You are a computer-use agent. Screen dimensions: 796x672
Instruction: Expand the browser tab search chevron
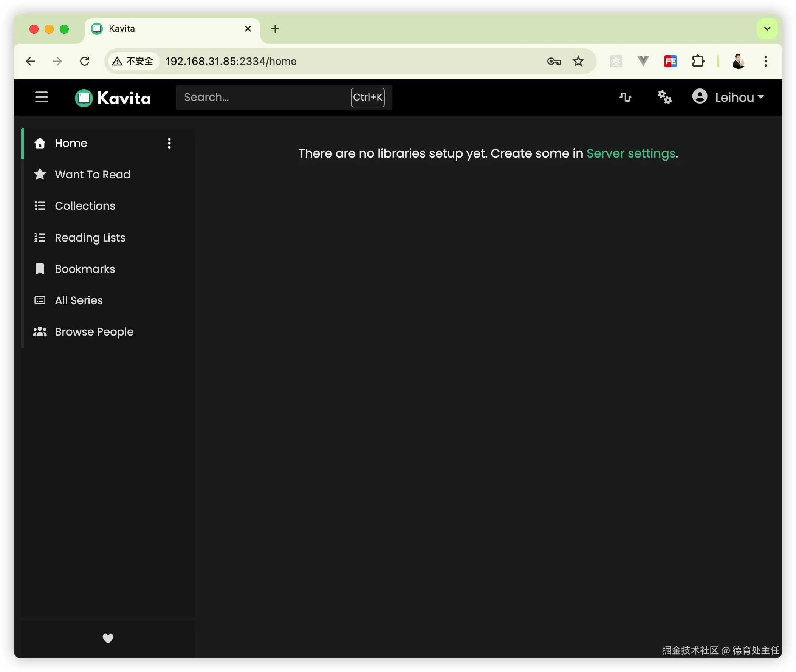pos(767,29)
